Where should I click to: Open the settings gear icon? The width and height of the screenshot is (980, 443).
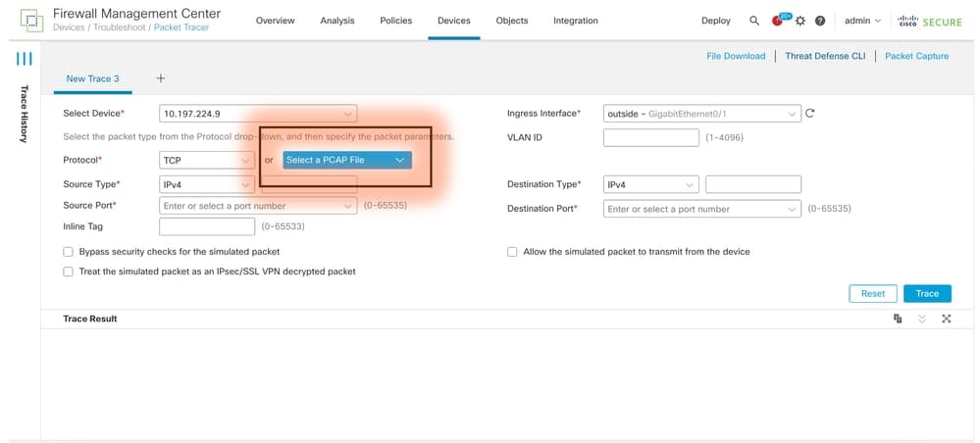[800, 21]
